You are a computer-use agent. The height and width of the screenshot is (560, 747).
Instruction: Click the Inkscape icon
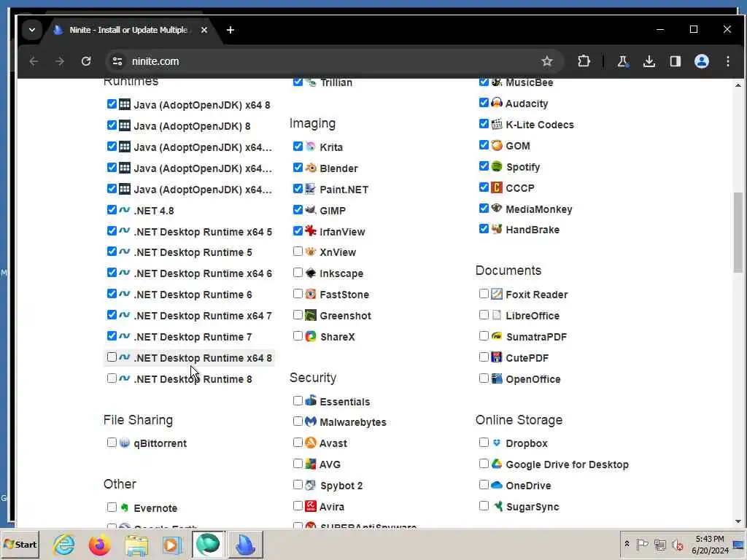[x=311, y=273]
